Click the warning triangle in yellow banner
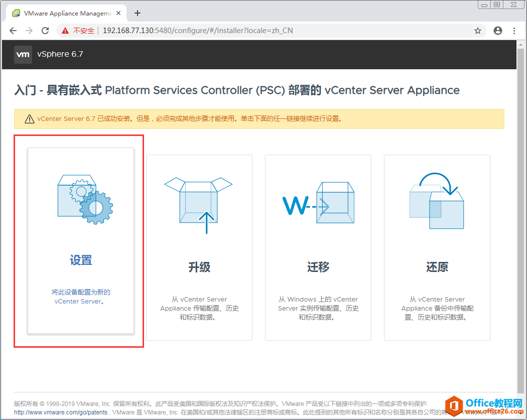 [30, 119]
